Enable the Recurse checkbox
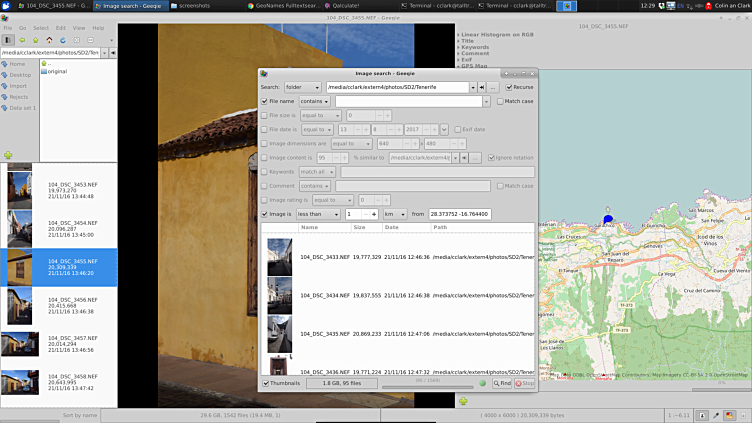The width and height of the screenshot is (752, 423). coord(509,87)
